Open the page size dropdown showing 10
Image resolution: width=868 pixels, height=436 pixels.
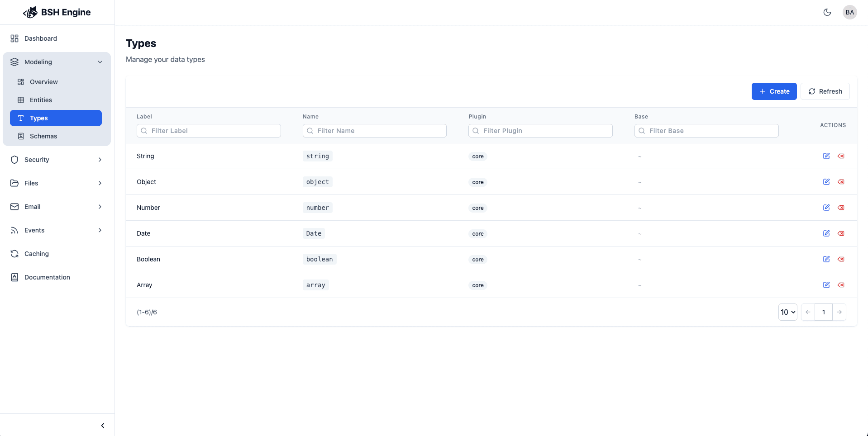point(787,312)
